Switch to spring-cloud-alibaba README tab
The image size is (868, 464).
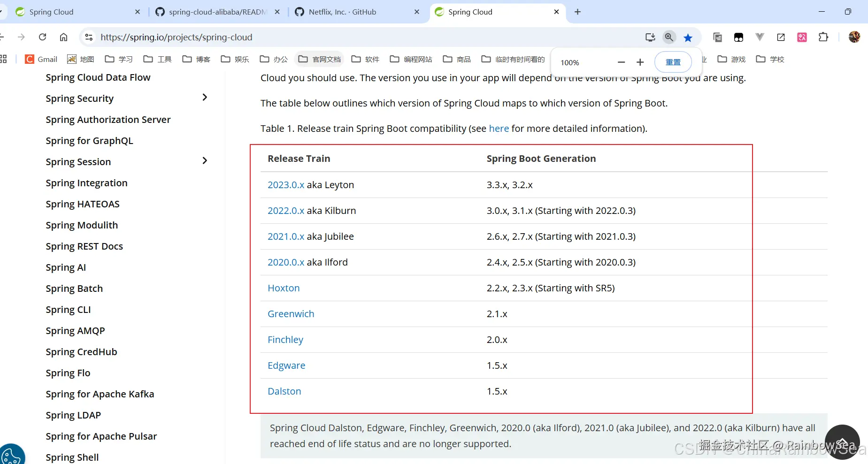pos(218,12)
